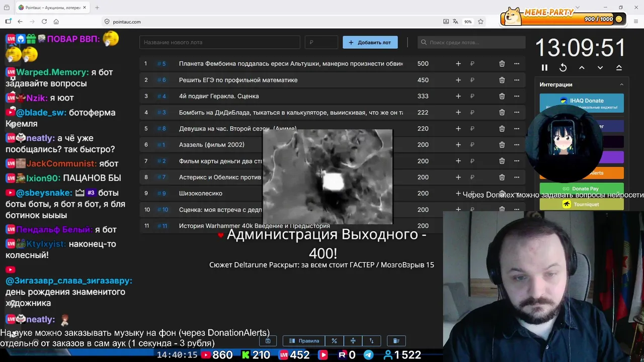Delete the 4й подвиг Геракла lot
The image size is (644, 362).
coord(502,96)
